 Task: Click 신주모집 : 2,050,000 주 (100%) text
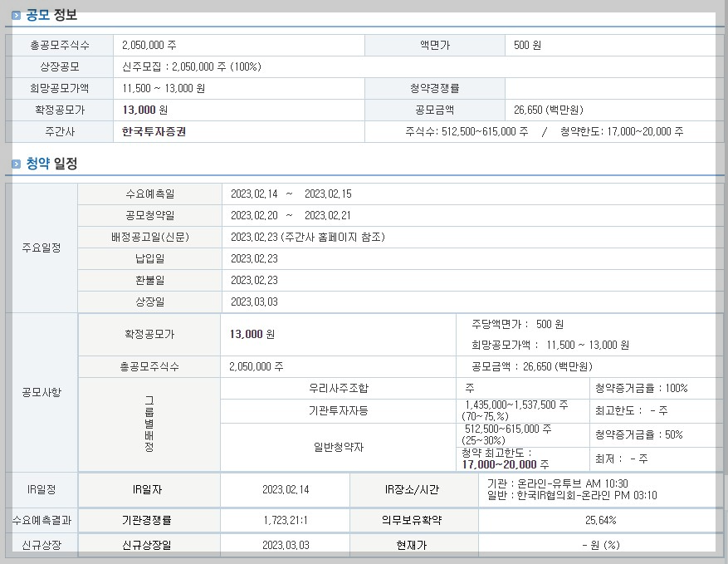(192, 67)
